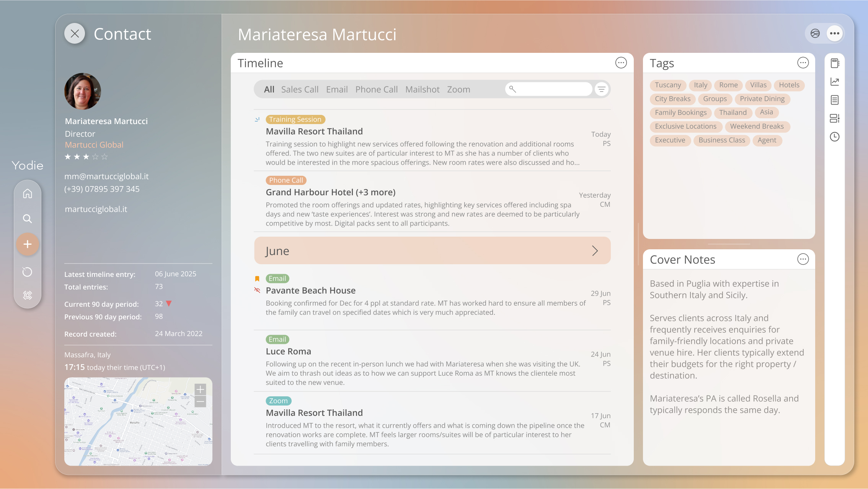Filter timeline by Phone Call tab
The image size is (868, 489).
pos(376,89)
